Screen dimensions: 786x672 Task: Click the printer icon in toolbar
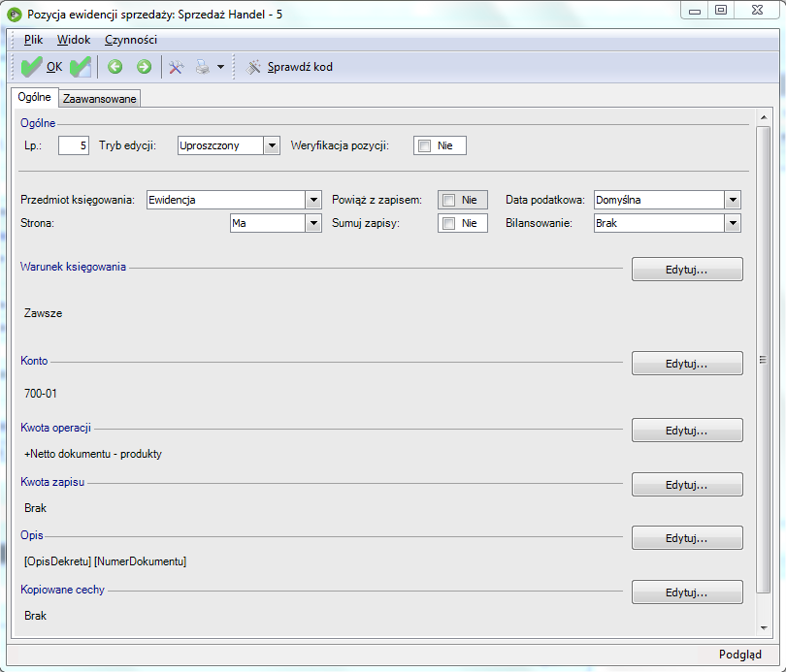coord(203,67)
